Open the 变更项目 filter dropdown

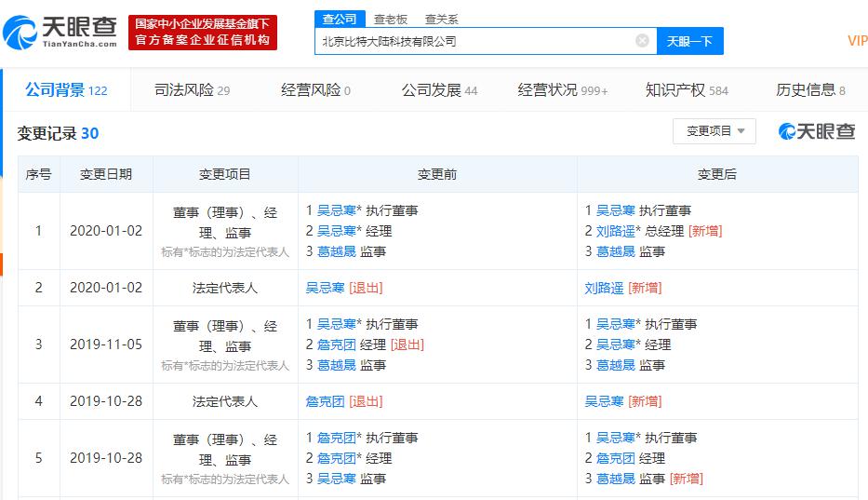714,131
